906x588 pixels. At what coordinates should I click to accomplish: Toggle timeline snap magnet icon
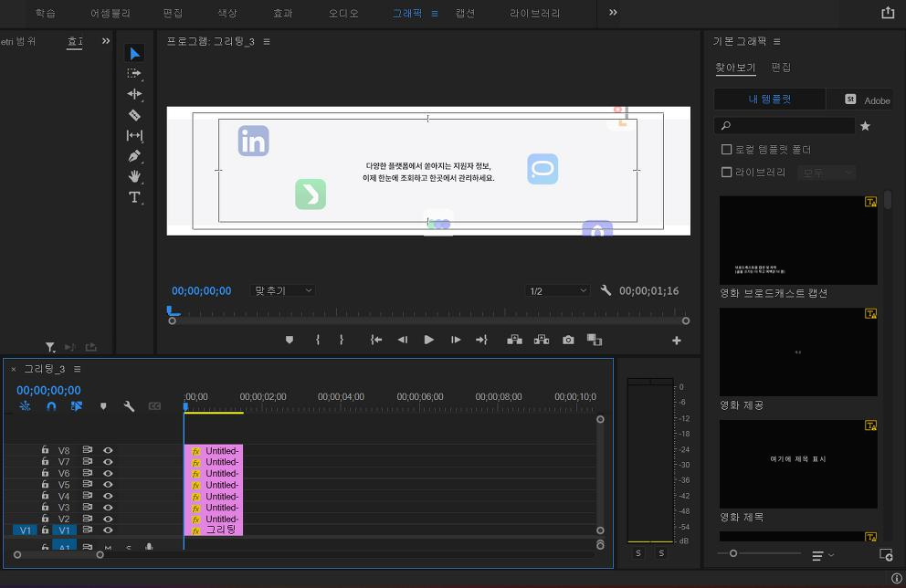click(51, 406)
